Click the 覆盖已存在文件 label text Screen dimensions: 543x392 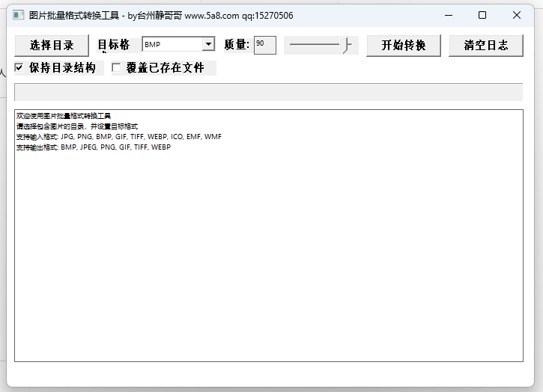point(165,68)
